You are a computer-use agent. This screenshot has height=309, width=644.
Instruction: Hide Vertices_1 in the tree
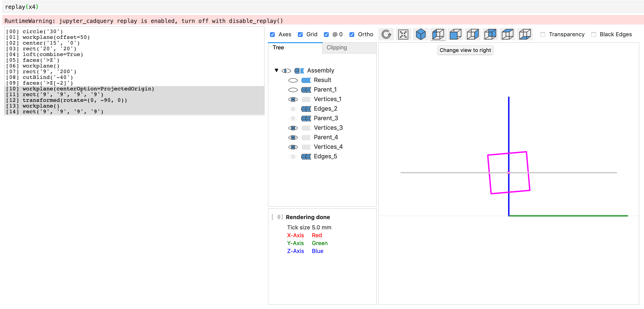[293, 99]
